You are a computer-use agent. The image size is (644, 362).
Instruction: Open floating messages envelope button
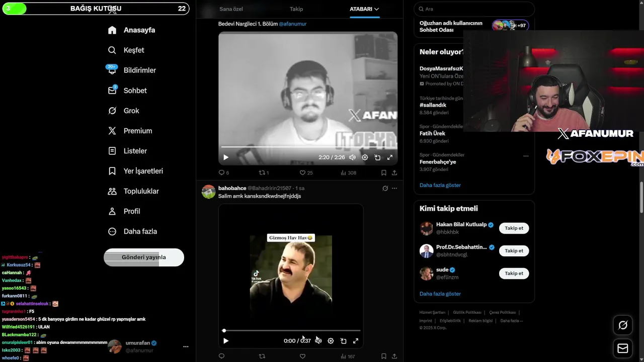(x=623, y=348)
